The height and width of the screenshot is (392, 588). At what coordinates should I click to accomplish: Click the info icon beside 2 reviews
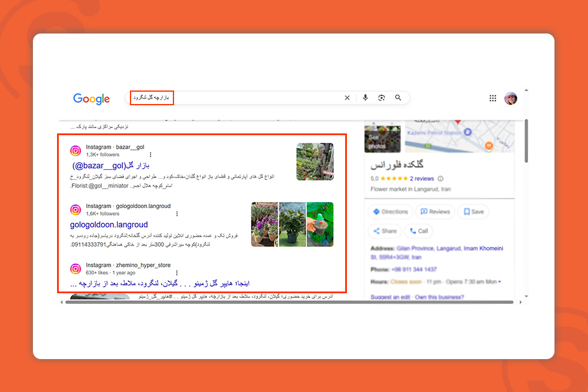tap(440, 179)
